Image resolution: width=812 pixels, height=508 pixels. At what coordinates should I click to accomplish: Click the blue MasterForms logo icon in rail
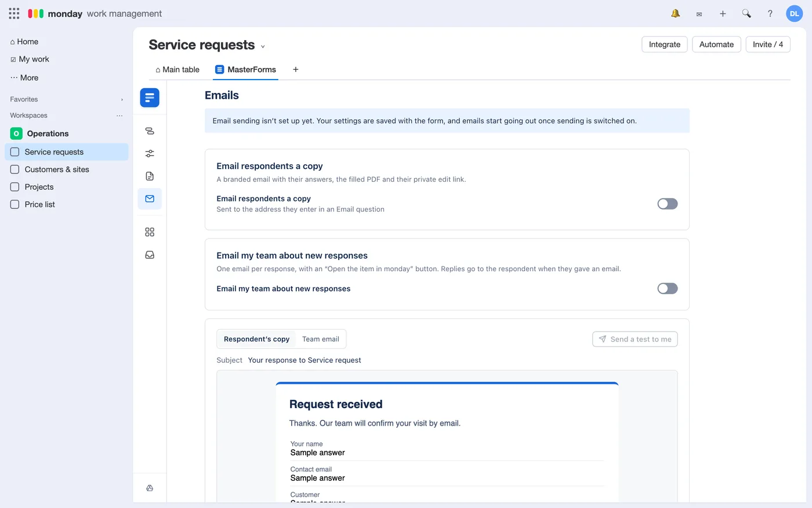coord(150,98)
